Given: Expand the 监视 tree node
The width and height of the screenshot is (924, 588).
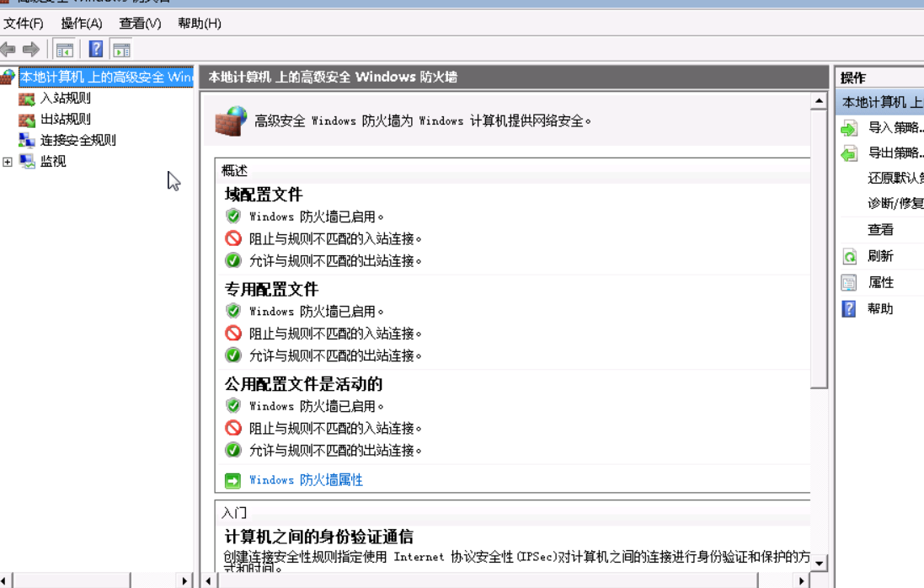Looking at the screenshot, I should click(x=8, y=162).
